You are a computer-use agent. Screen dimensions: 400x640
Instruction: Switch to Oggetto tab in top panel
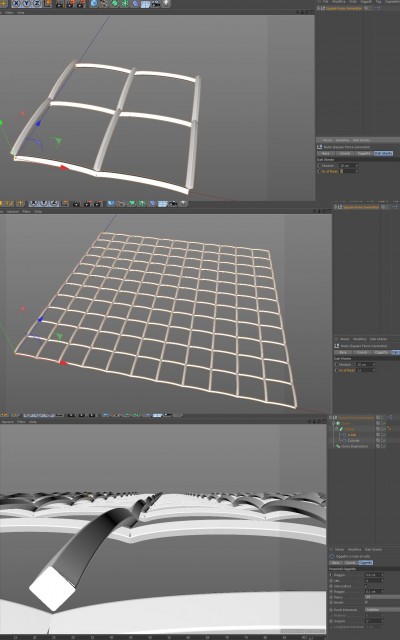[364, 153]
